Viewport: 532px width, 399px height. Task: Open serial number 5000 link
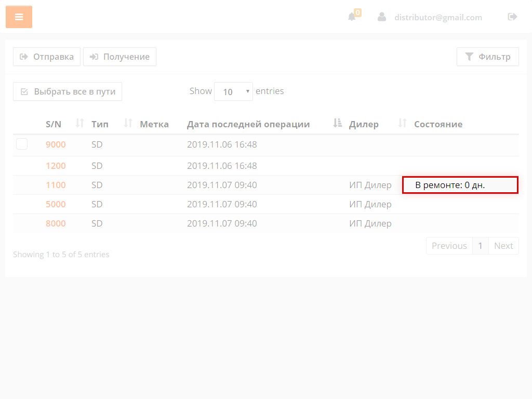[x=56, y=204]
